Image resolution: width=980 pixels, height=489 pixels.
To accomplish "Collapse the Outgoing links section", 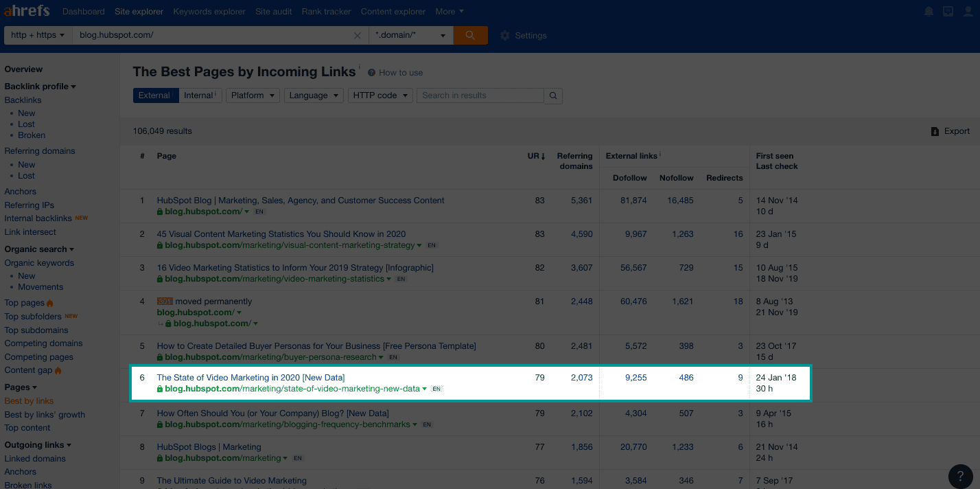I will [38, 445].
